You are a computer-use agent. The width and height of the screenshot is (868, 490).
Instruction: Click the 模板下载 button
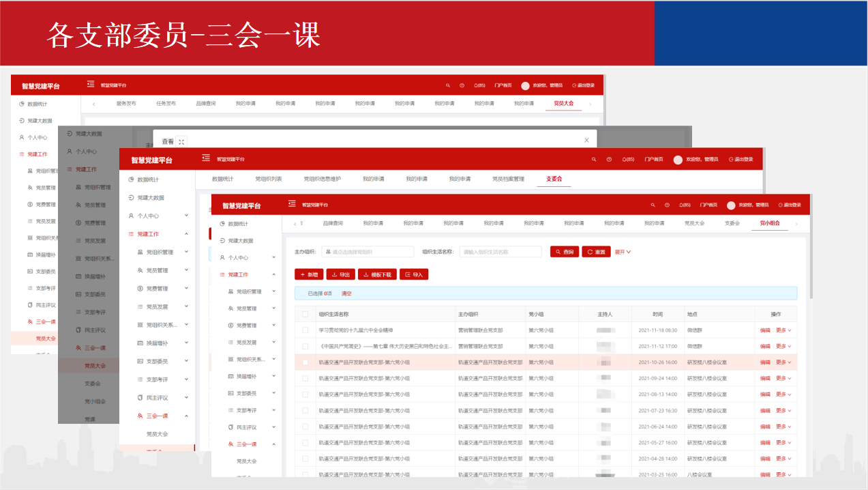pyautogui.click(x=376, y=274)
